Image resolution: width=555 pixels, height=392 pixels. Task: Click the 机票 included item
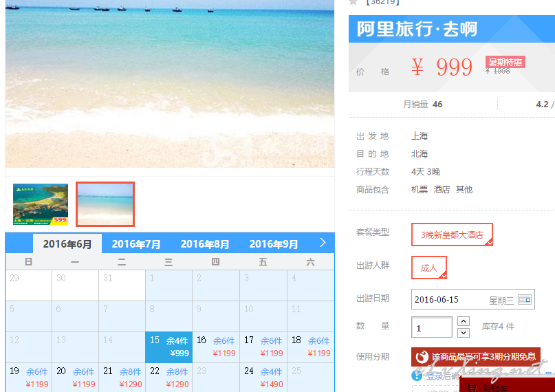click(x=420, y=190)
